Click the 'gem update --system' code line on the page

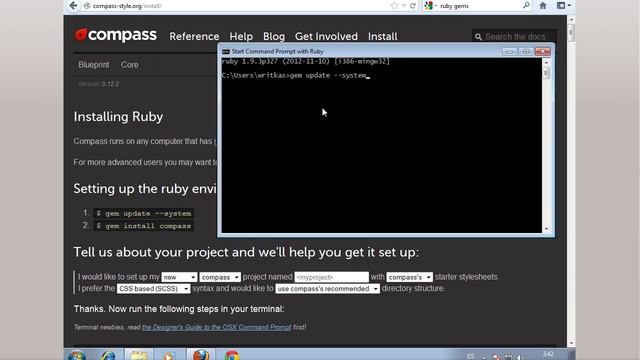(x=144, y=213)
